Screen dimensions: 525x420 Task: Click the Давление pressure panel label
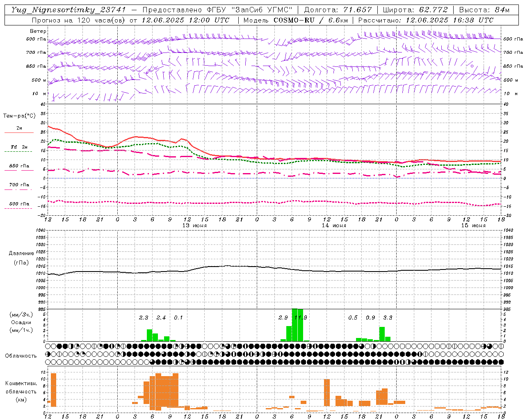coord(21,253)
